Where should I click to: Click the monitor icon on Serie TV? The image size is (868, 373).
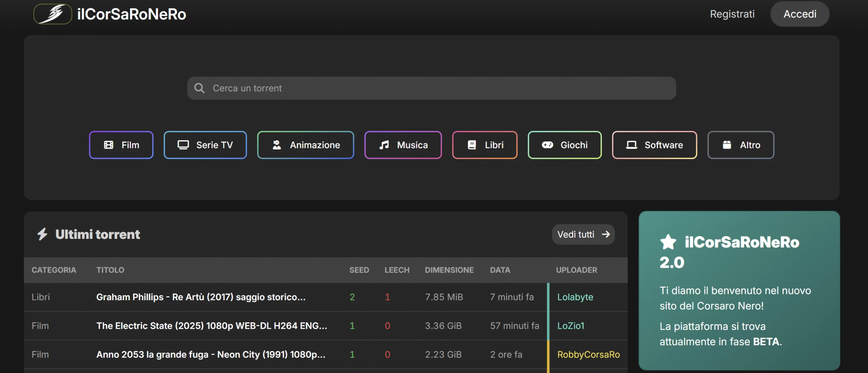(x=183, y=145)
